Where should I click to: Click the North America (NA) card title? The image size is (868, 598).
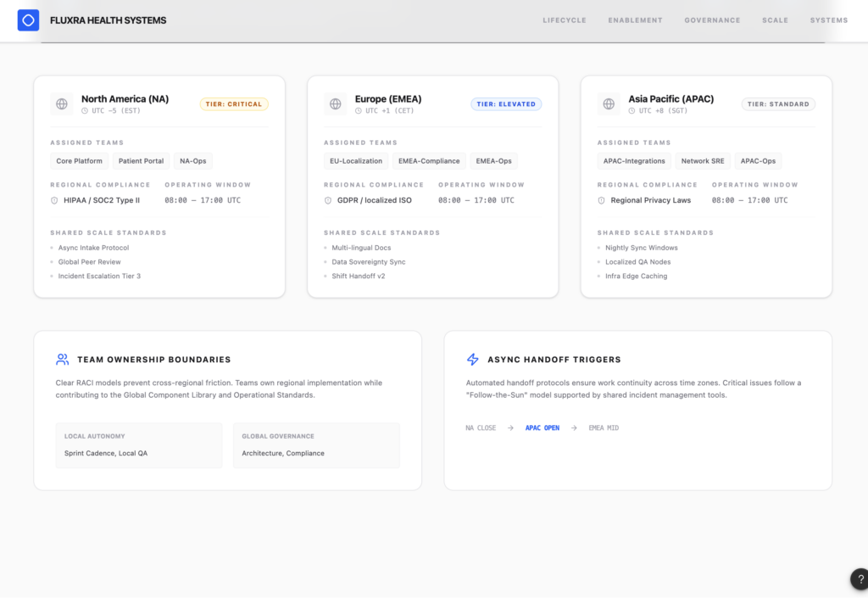[x=125, y=99]
